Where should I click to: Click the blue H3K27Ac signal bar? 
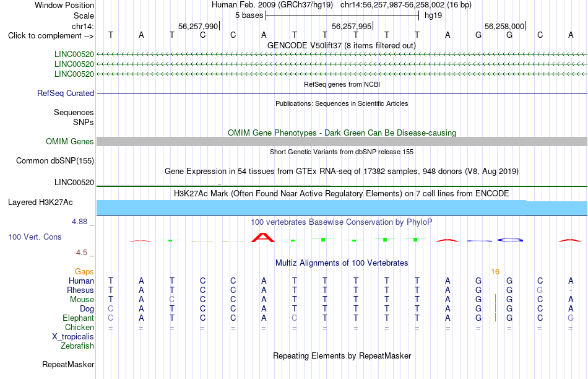pos(342,208)
